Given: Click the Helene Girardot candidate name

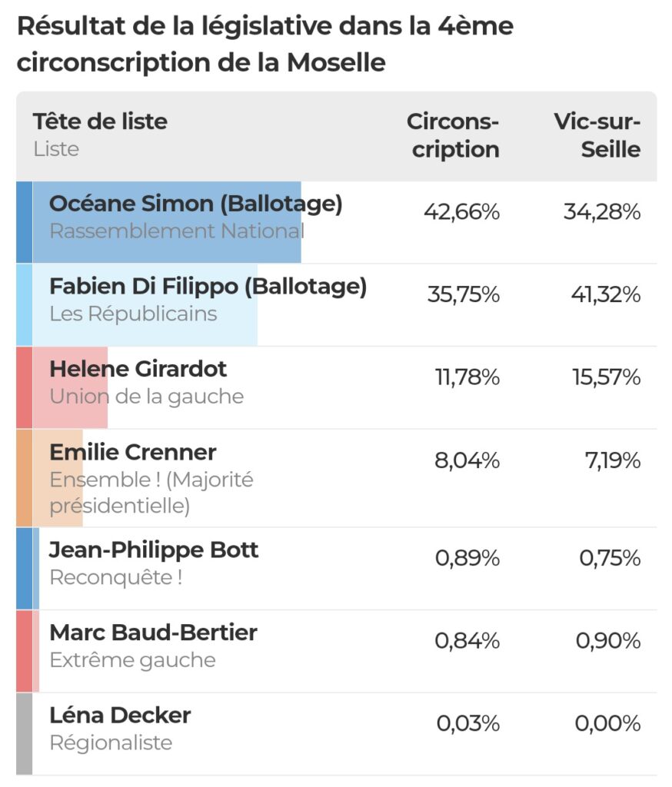Looking at the screenshot, I should tap(138, 369).
